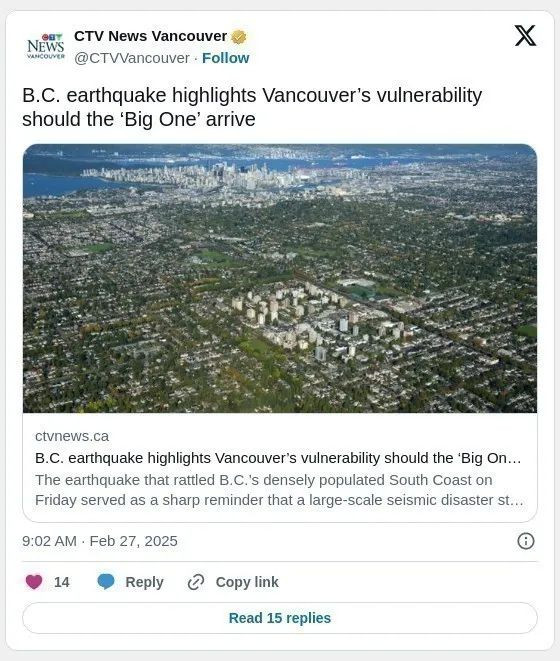Click the gold verified badge
This screenshot has width=560, height=661.
click(x=239, y=37)
